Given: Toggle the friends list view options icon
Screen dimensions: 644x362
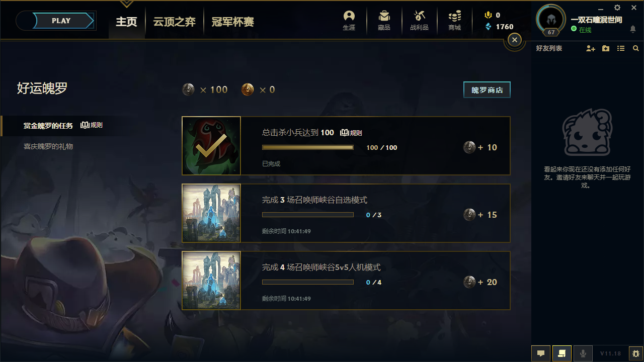Looking at the screenshot, I should (x=621, y=48).
